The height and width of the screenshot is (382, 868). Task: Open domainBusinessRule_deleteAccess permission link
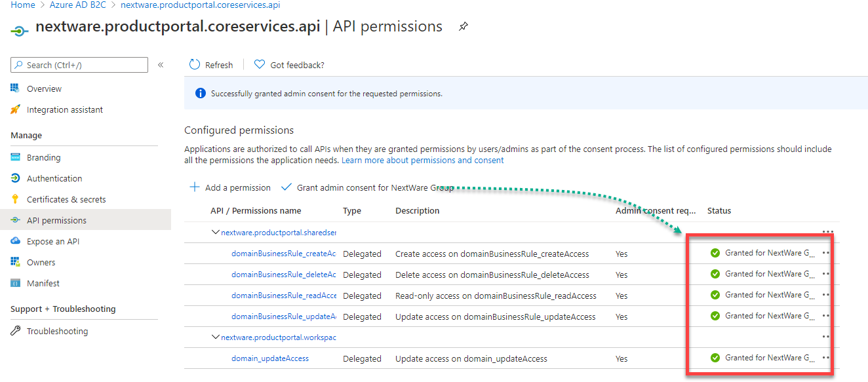pos(283,275)
